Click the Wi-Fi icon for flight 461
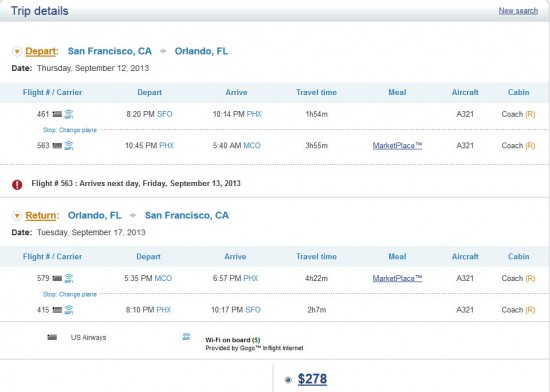The image size is (550, 392). click(69, 114)
